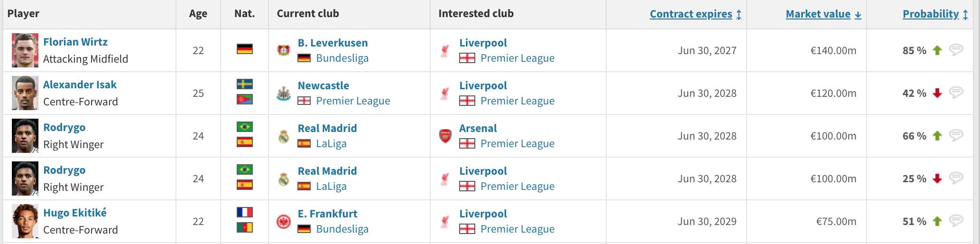Open the Bundesliga link under B. Leverkusen
980x244 pixels.
pyautogui.click(x=342, y=58)
